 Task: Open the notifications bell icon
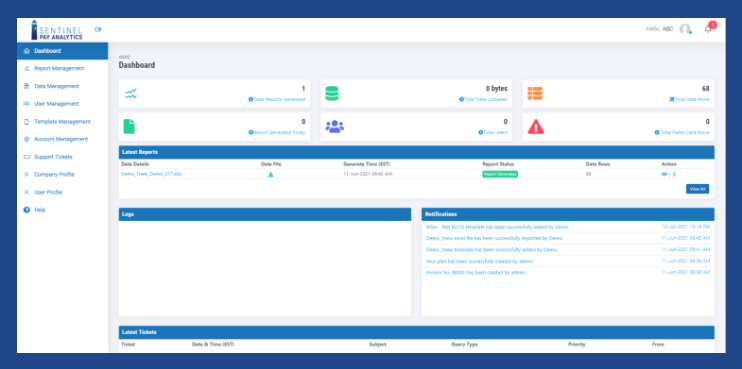[707, 29]
